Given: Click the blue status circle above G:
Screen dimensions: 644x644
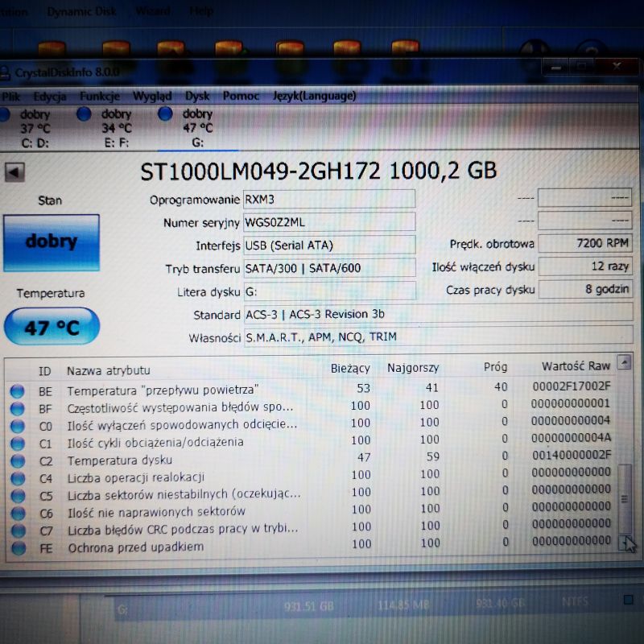Looking at the screenshot, I should click(x=165, y=114).
